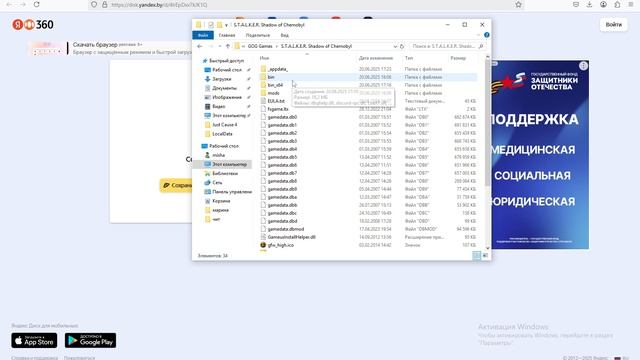Image resolution: width=640 pixels, height=360 pixels.
Task: Open Корзина recycle bin in sidebar
Action: pyautogui.click(x=221, y=201)
